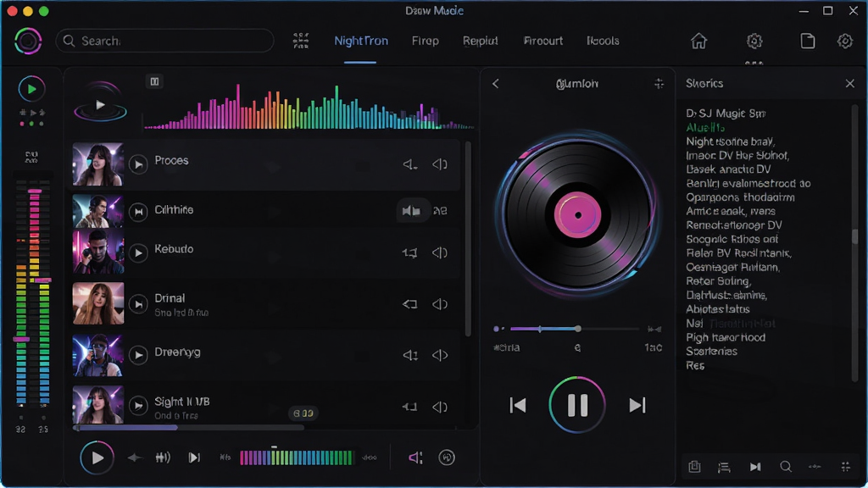The height and width of the screenshot is (488, 868).
Task: Search lyrics with the magnifier icon
Action: click(x=786, y=467)
